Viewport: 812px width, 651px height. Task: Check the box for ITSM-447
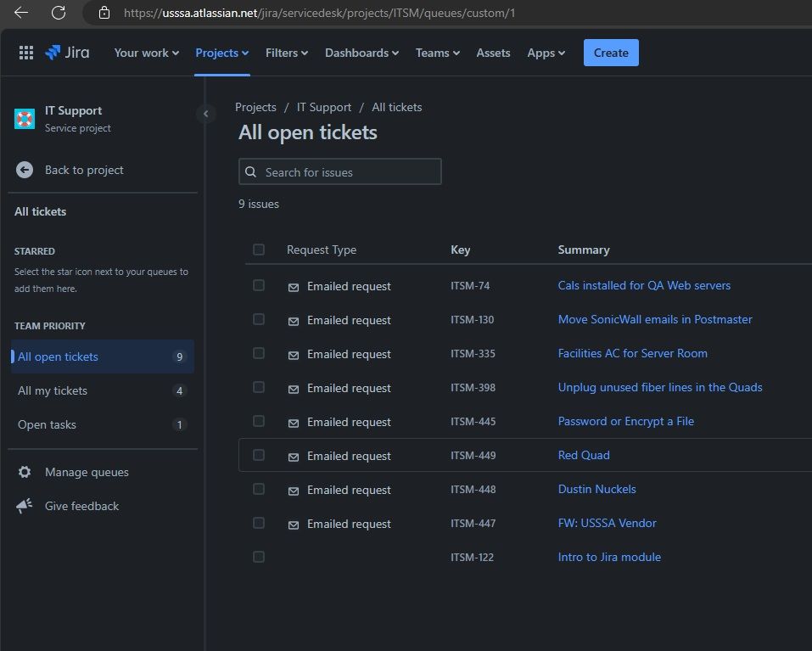[259, 523]
